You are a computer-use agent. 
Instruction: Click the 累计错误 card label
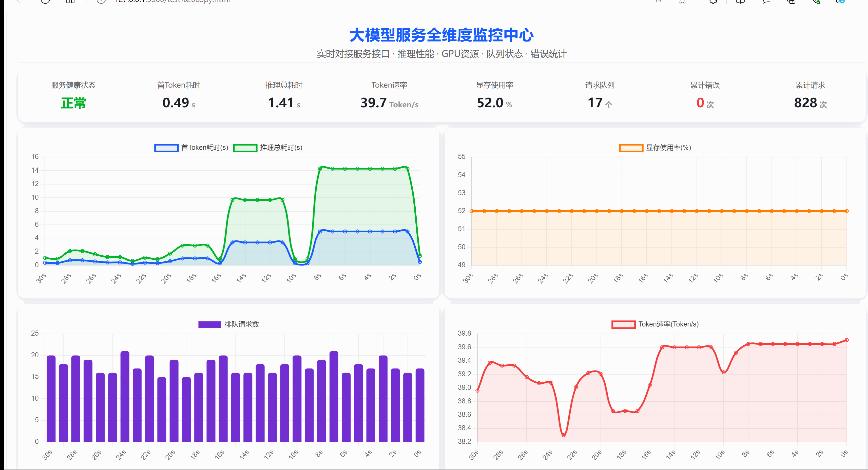tap(705, 85)
